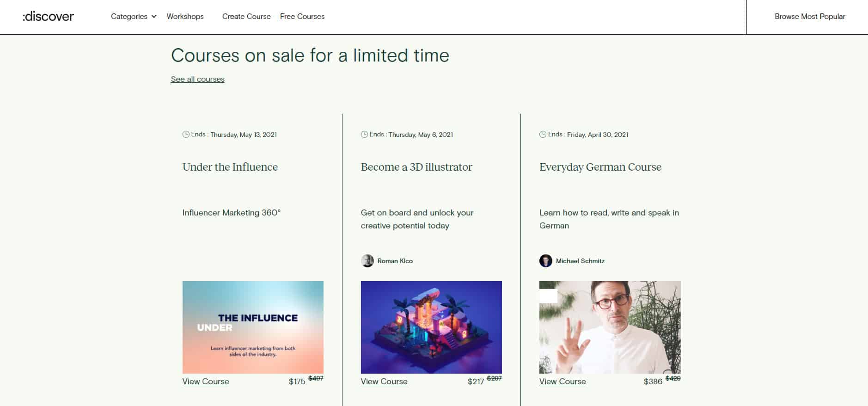Open the Workshops page

(x=185, y=17)
